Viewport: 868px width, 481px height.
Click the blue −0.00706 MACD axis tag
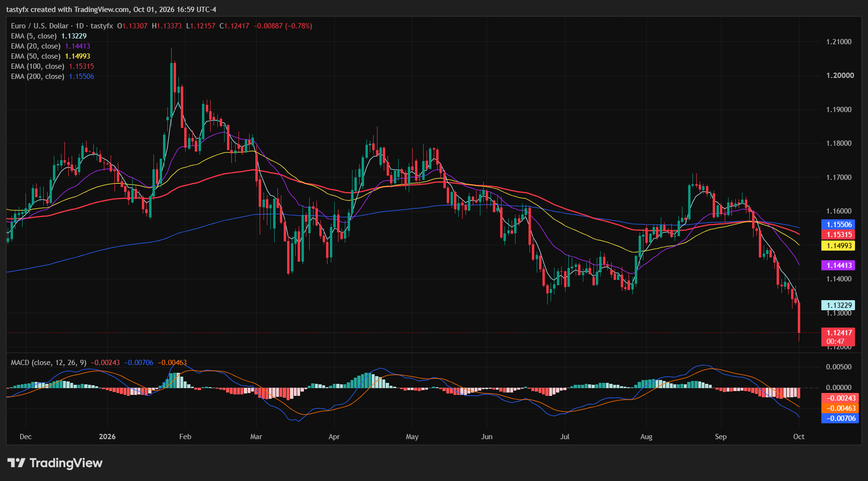[x=839, y=418]
